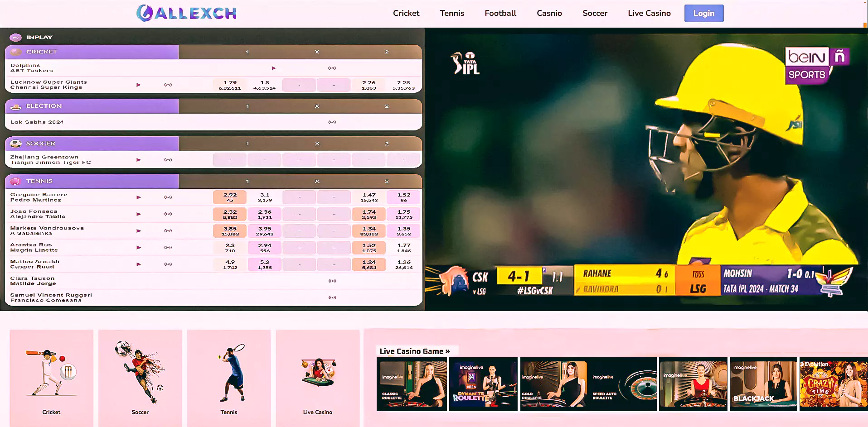Click play icon for Zhejiang Greentown match
Screen dimensions: 868x427
(x=139, y=160)
